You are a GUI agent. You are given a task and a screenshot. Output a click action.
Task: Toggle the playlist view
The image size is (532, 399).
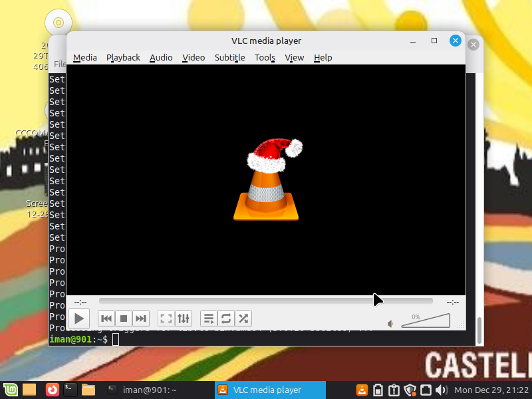click(209, 319)
